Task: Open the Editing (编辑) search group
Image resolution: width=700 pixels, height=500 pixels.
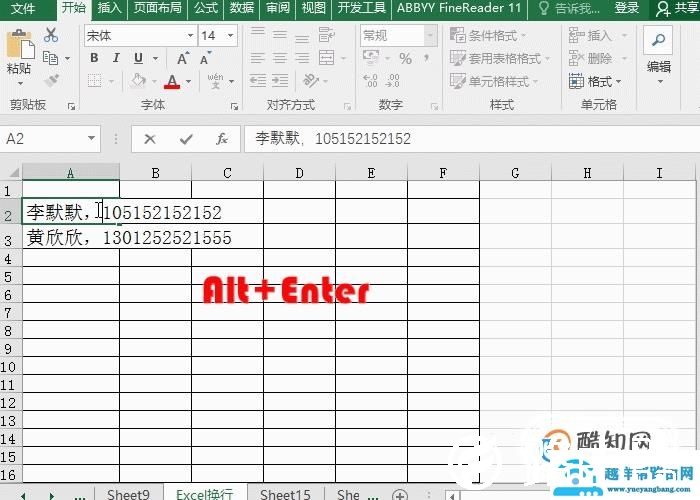Action: coord(659,55)
